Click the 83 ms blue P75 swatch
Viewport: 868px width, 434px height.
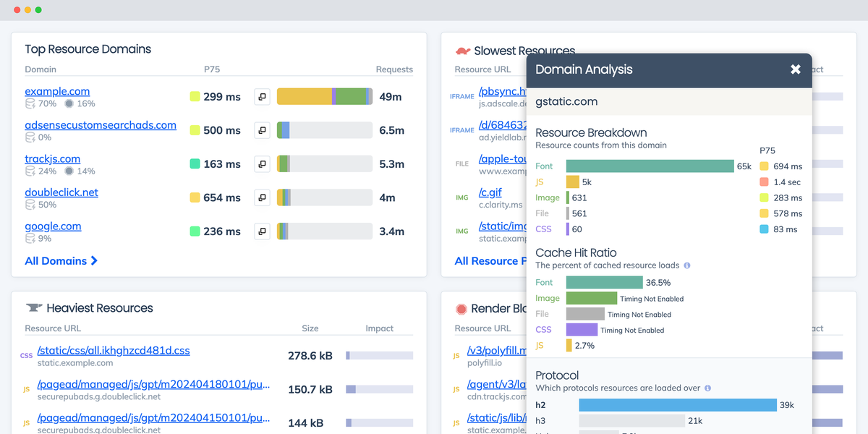(x=764, y=229)
